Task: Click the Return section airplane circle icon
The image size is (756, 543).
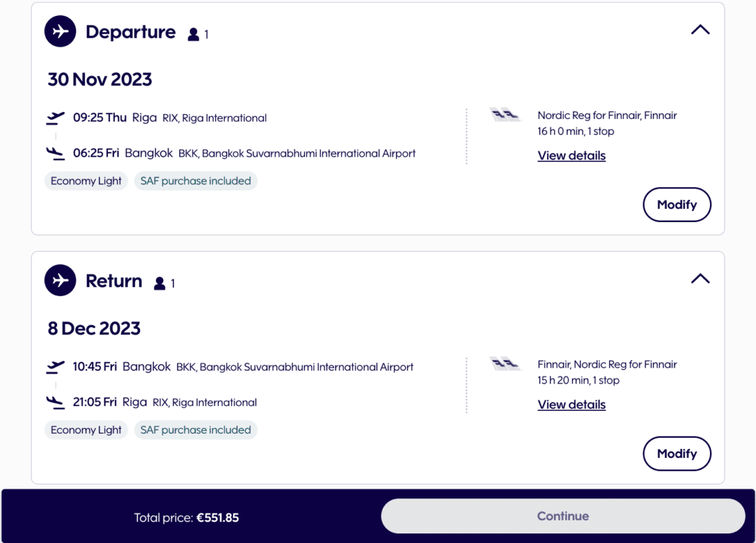Action: (60, 280)
